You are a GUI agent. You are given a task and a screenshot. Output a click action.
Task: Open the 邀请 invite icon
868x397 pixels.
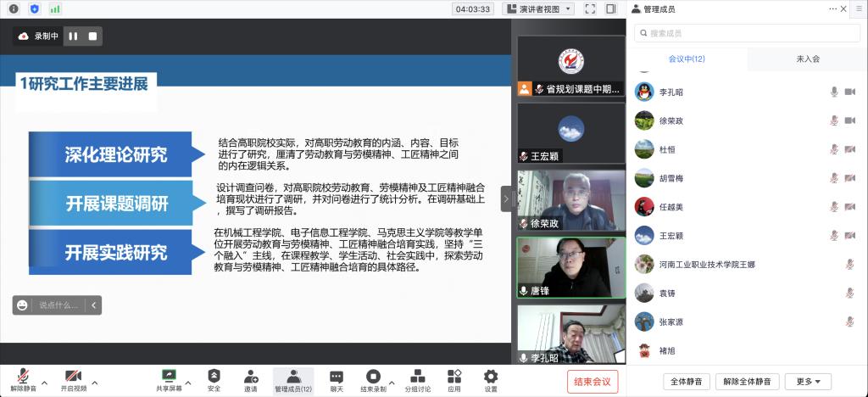coord(251,378)
